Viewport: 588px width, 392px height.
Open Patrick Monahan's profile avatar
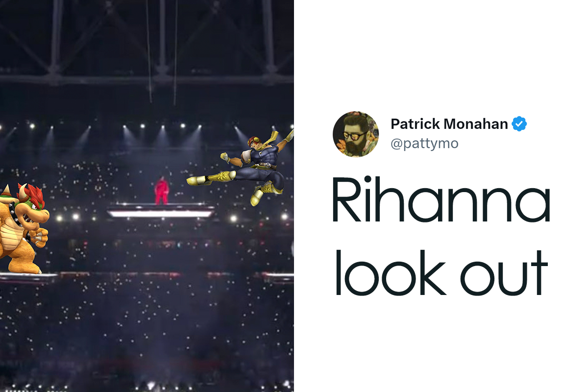355,134
